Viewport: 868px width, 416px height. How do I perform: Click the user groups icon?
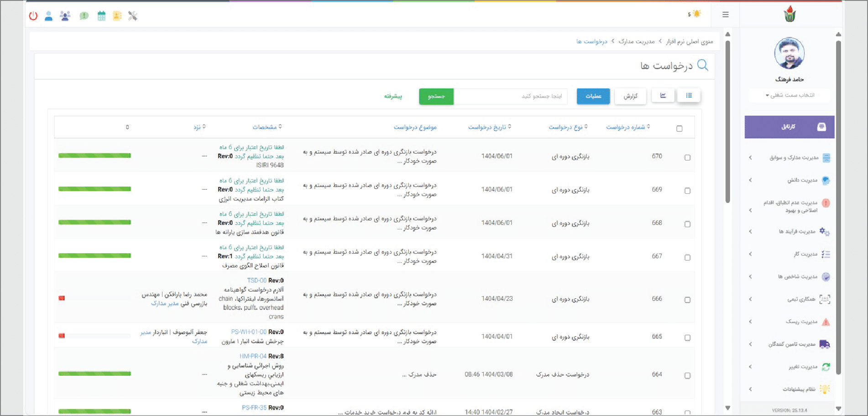(x=65, y=16)
